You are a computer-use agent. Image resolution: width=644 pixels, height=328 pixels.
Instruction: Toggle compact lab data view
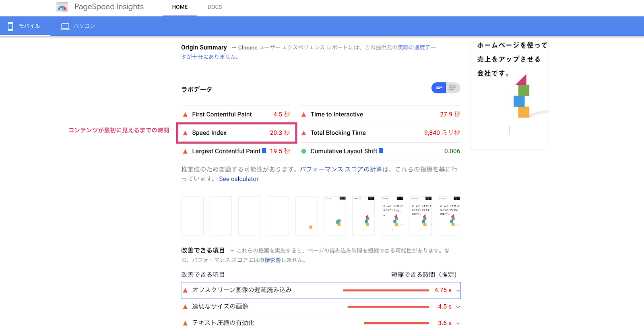(439, 88)
